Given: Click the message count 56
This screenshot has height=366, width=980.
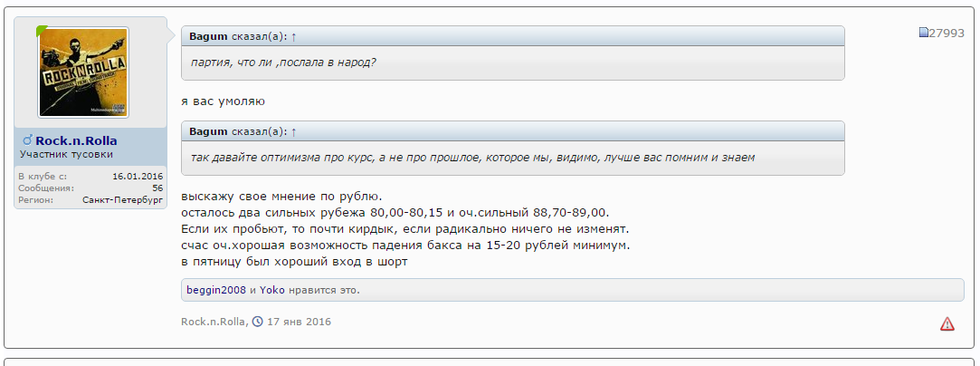Looking at the screenshot, I should 157,188.
